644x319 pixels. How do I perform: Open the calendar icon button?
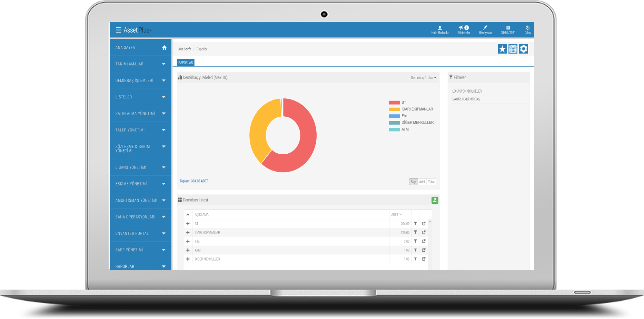[x=513, y=49]
